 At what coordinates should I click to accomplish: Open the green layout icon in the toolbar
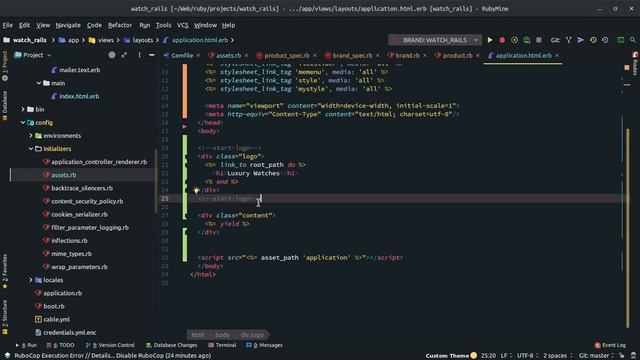pyautogui.click(x=620, y=40)
